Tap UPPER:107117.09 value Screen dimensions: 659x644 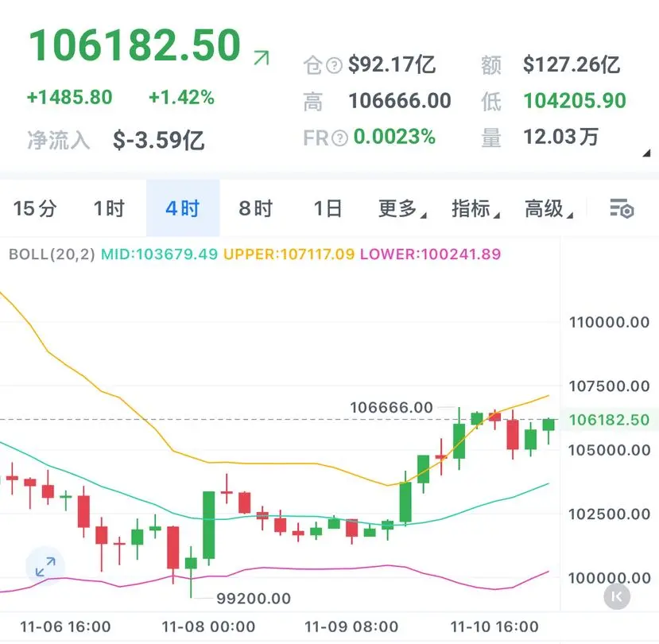(289, 254)
